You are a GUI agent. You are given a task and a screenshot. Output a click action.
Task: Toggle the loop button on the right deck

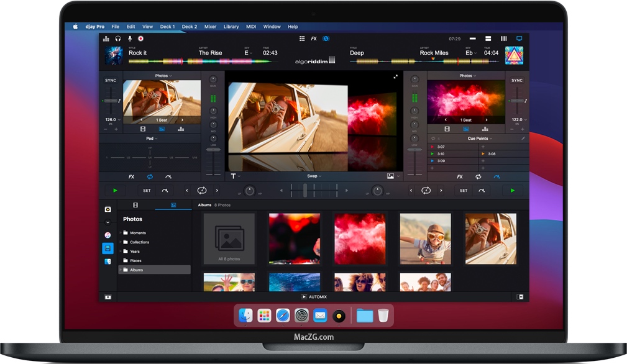click(426, 190)
